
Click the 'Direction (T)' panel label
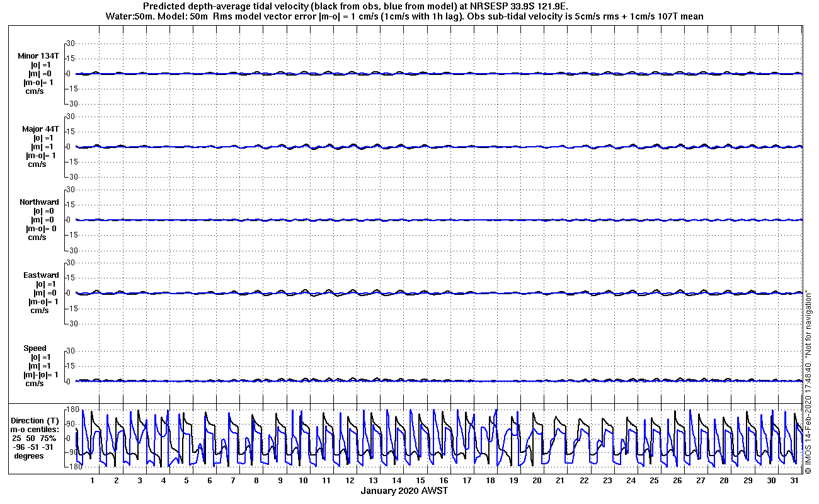(x=36, y=421)
